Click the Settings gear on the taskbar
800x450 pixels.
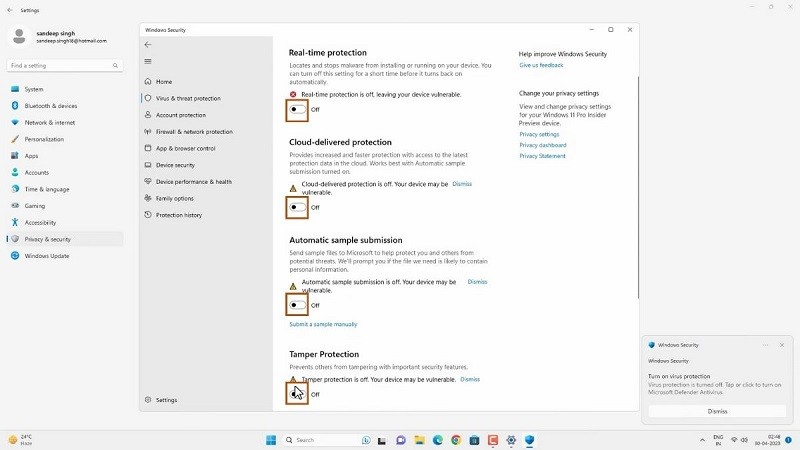pyautogui.click(x=511, y=440)
